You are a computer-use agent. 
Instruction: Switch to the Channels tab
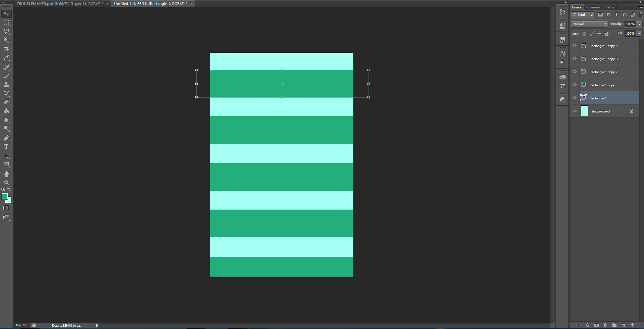[x=593, y=7]
